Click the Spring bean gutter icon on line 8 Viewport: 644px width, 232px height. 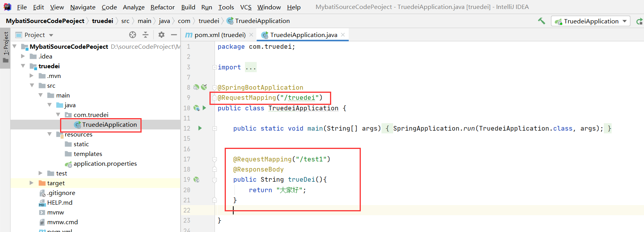[x=197, y=87]
